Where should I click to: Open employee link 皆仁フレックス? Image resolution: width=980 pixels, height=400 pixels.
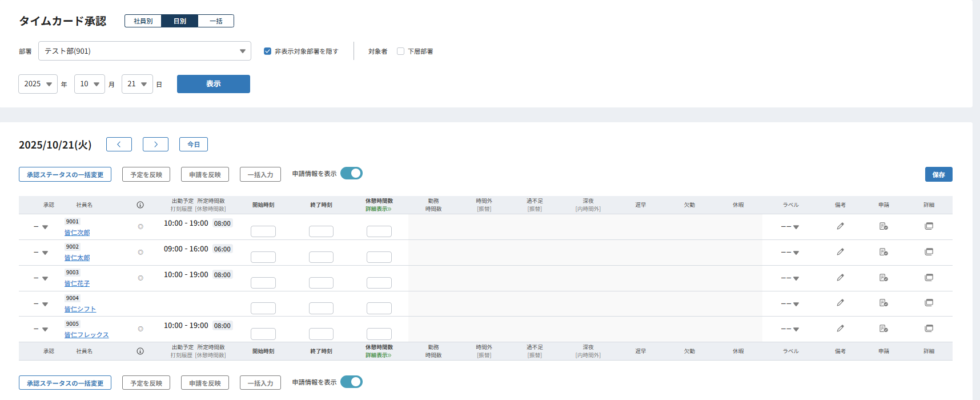[86, 335]
